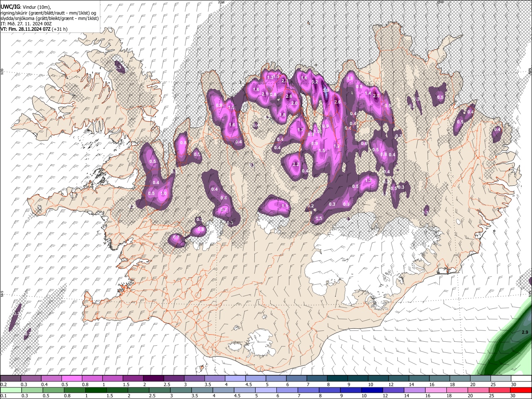Click the 2.2 snowfall value on the map
532x399 pixels.
(296, 165)
